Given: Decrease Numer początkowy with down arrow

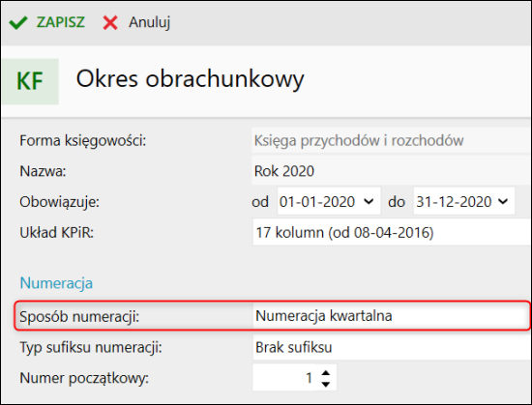Looking at the screenshot, I should 326,384.
